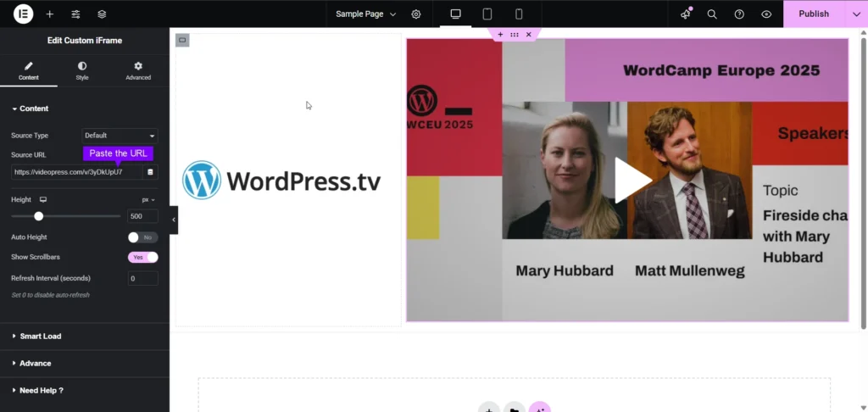Open the Elementor logo menu
868x412 pixels.
(x=23, y=14)
